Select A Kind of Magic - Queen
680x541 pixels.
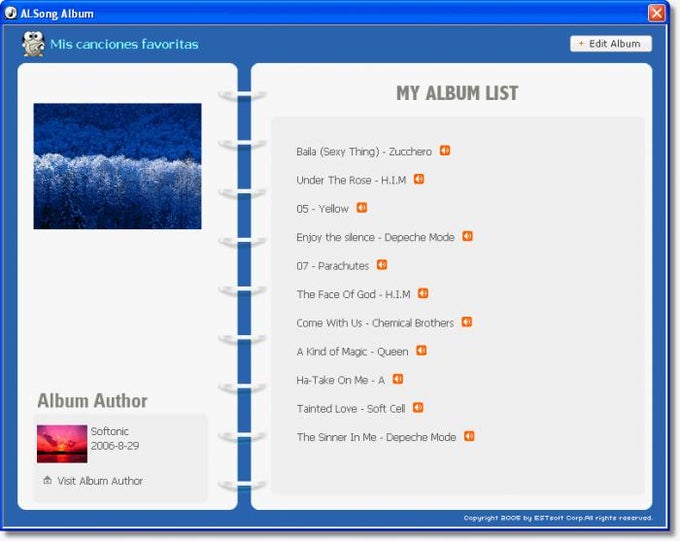click(x=353, y=352)
